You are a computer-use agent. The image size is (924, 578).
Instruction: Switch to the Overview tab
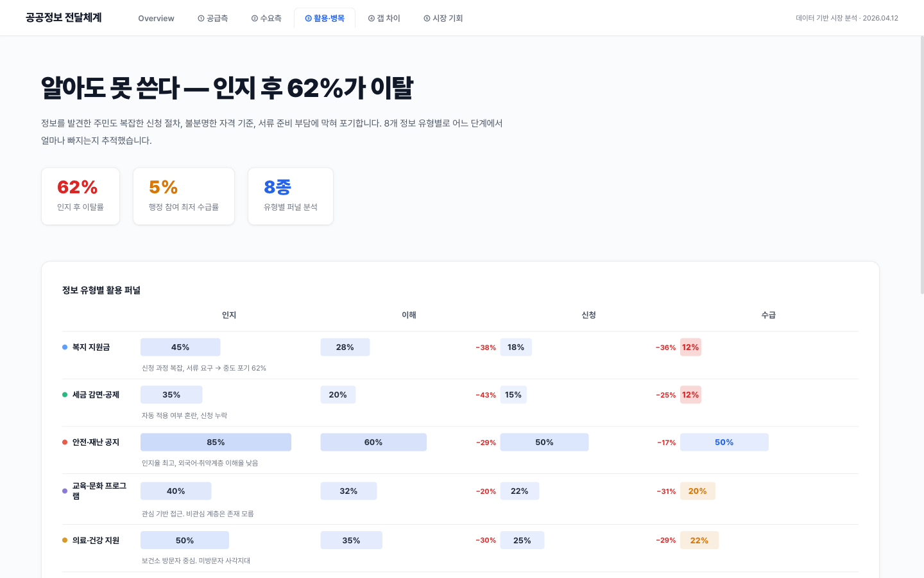pyautogui.click(x=156, y=18)
